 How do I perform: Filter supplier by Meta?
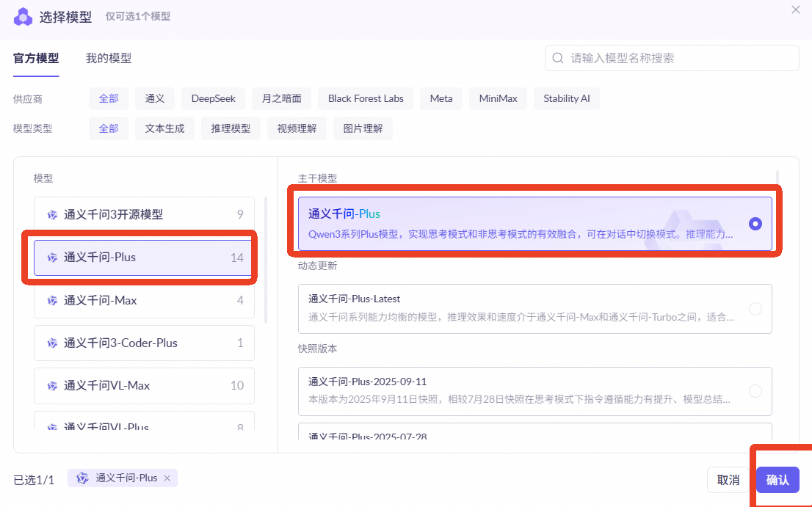point(441,99)
